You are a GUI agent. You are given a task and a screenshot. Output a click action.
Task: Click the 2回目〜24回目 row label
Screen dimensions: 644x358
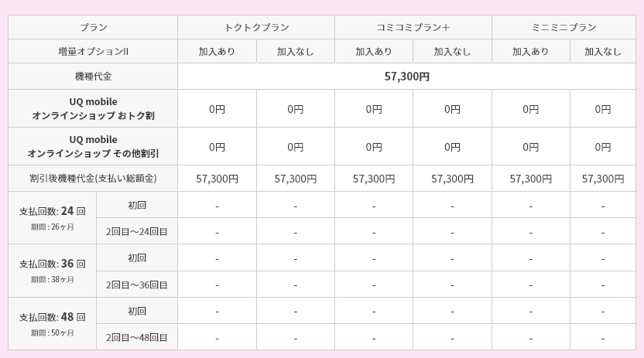coord(137,231)
